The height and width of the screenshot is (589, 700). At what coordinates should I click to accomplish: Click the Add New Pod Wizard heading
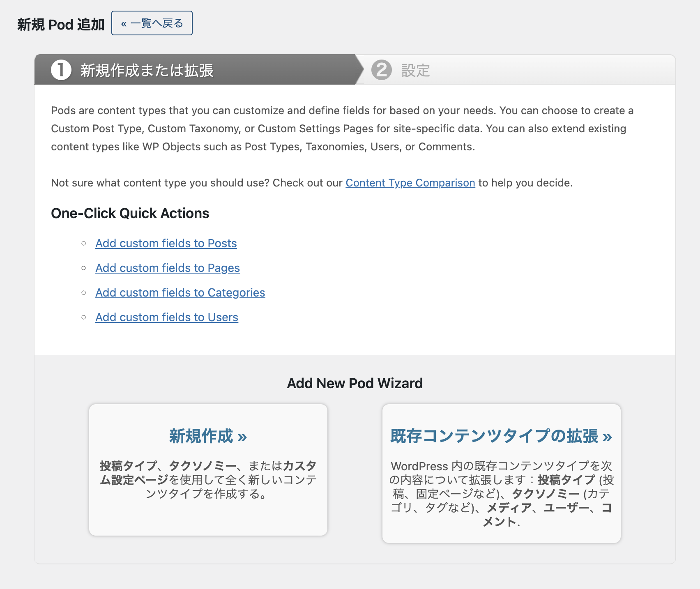pyautogui.click(x=355, y=383)
